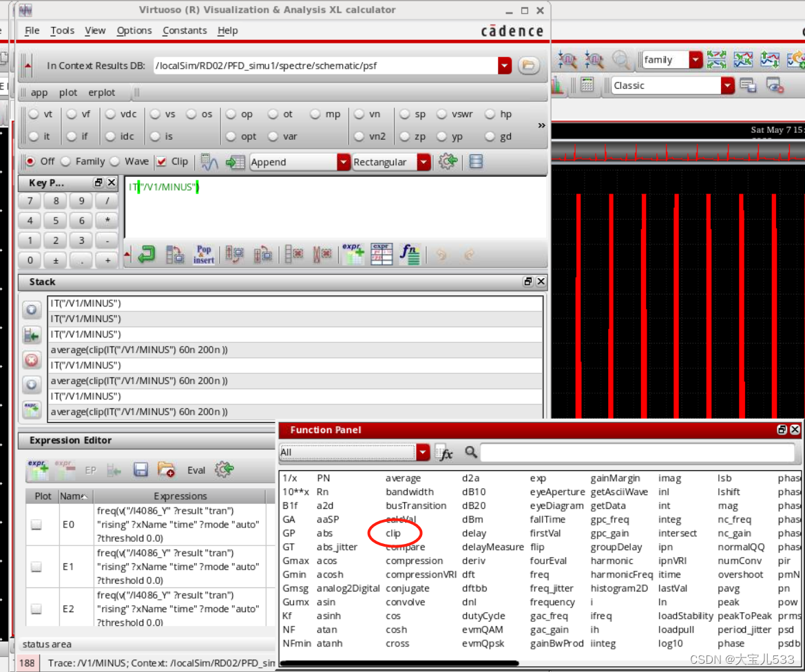Click the magnifier search icon in Function Panel

point(471,452)
